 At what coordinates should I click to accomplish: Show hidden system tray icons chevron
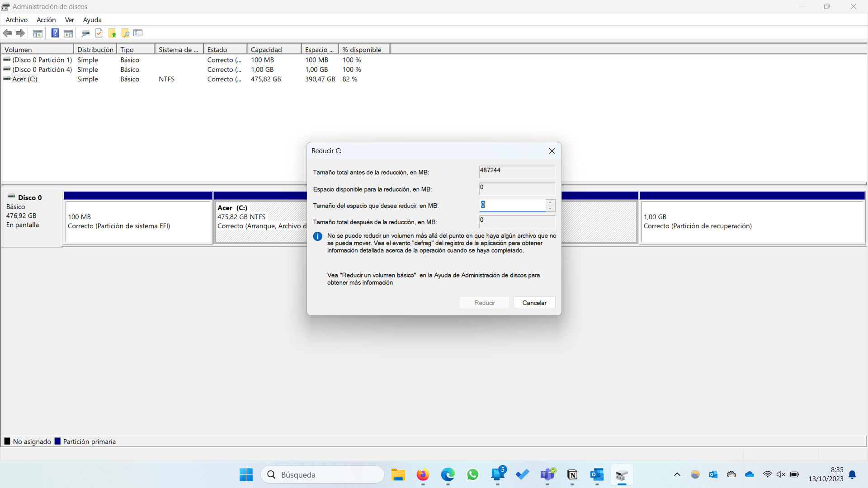pyautogui.click(x=677, y=474)
